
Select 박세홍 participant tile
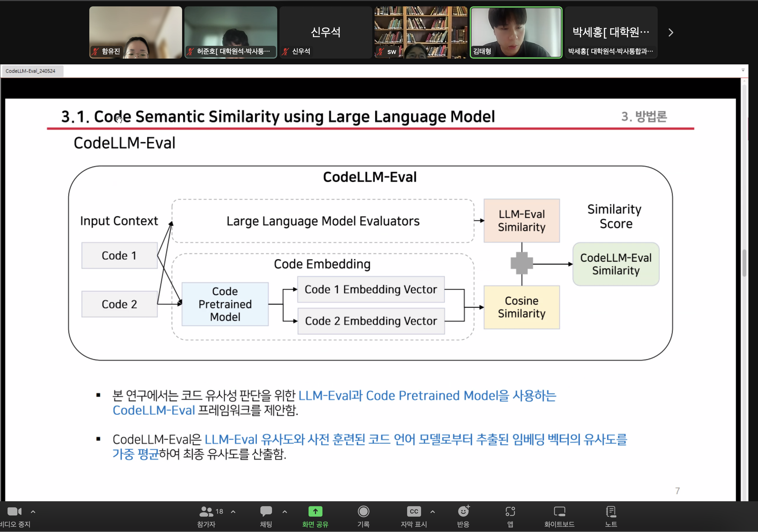pos(611,32)
